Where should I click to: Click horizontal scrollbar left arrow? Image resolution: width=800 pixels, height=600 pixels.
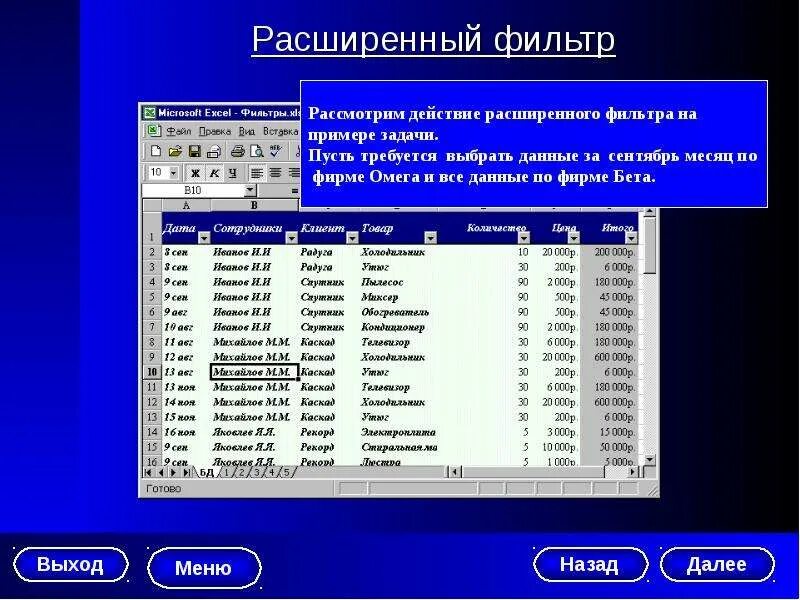coord(455,472)
